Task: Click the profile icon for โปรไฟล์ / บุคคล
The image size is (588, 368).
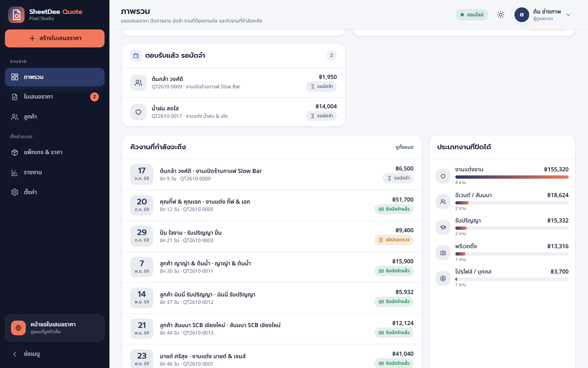Action: click(443, 278)
